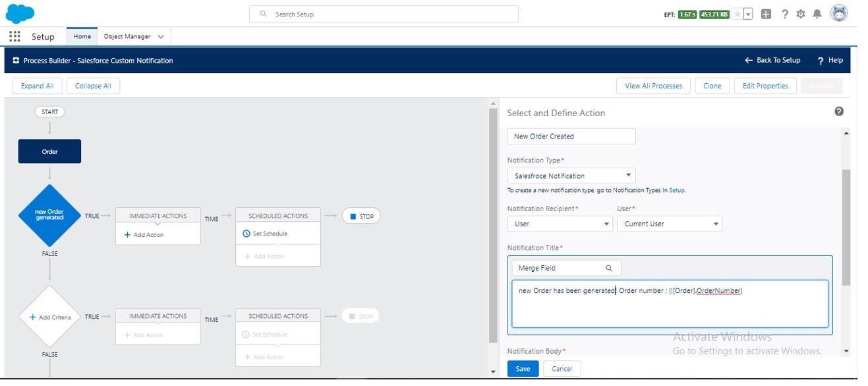Open the global actions plus icon
868x386 pixels.
(766, 14)
